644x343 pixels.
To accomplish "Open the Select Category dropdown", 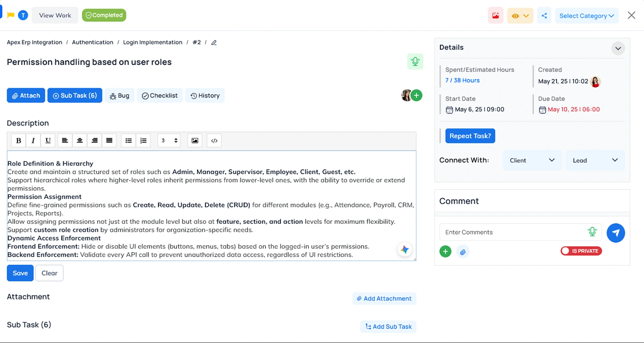I will pyautogui.click(x=586, y=16).
